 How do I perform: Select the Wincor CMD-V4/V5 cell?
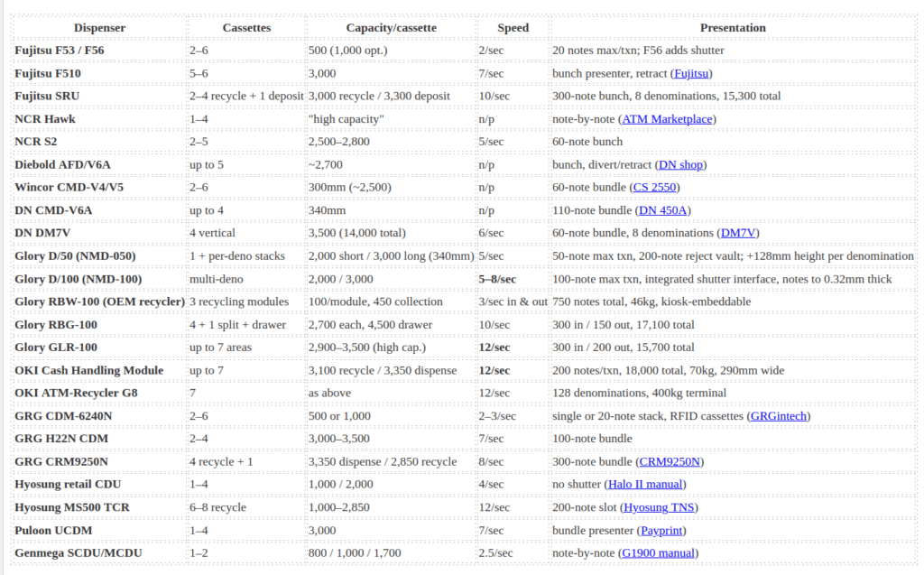click(x=99, y=188)
